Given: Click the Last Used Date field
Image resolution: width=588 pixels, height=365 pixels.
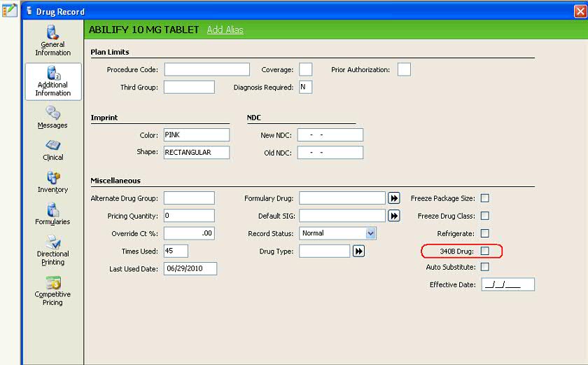Looking at the screenshot, I should coord(190,268).
